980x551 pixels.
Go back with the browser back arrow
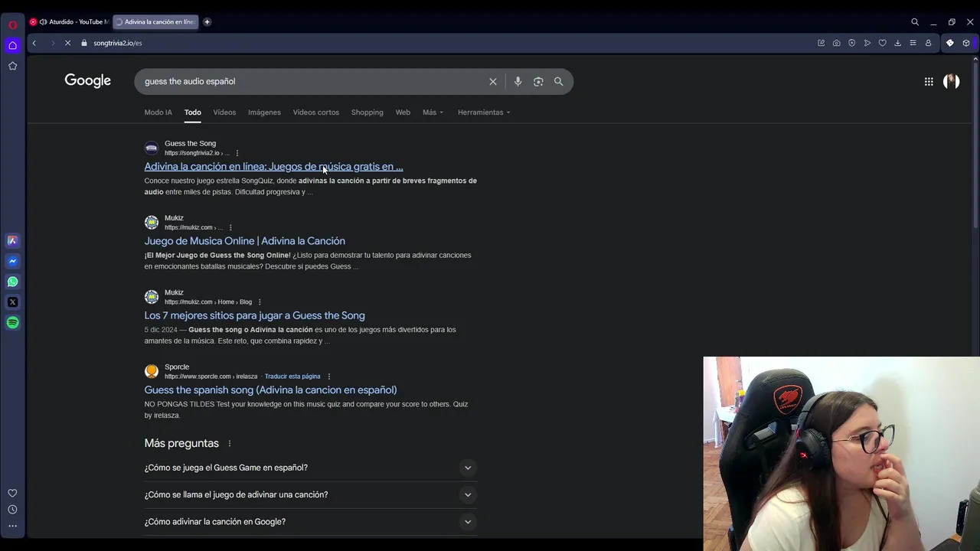[34, 43]
